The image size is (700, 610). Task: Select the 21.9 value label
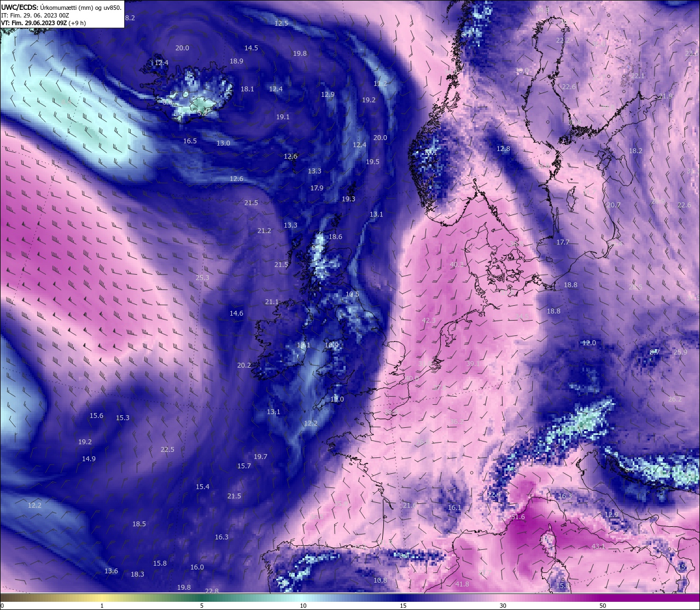pos(666,96)
